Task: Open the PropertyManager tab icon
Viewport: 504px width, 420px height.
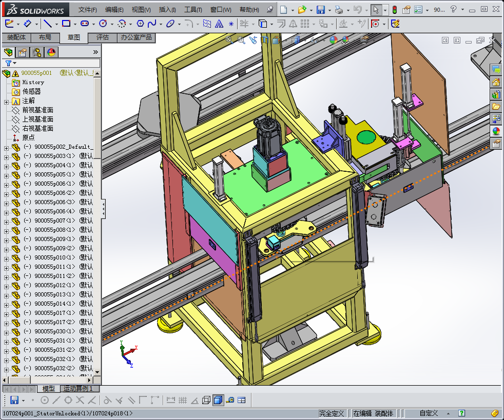Action: tap(23, 52)
